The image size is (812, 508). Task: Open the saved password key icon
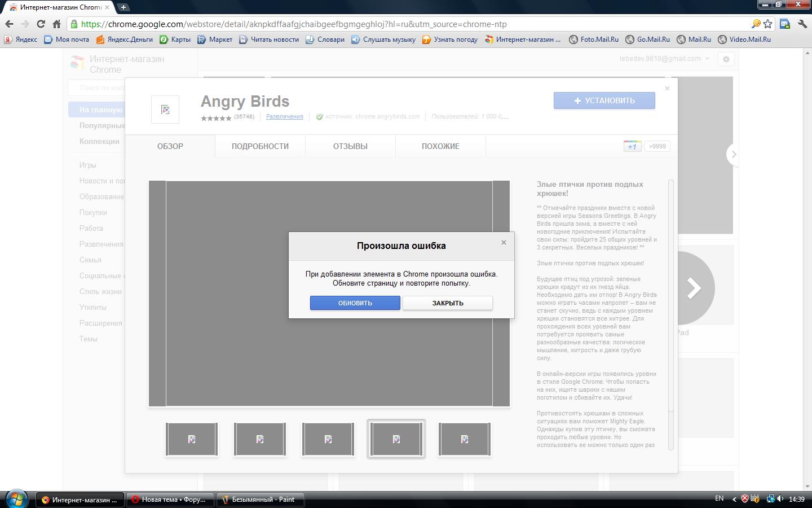(x=756, y=24)
